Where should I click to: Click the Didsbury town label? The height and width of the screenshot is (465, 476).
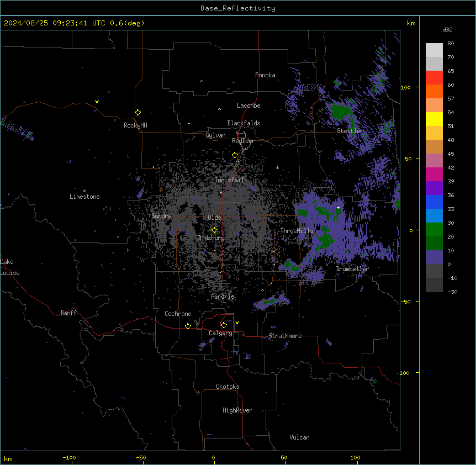(211, 238)
